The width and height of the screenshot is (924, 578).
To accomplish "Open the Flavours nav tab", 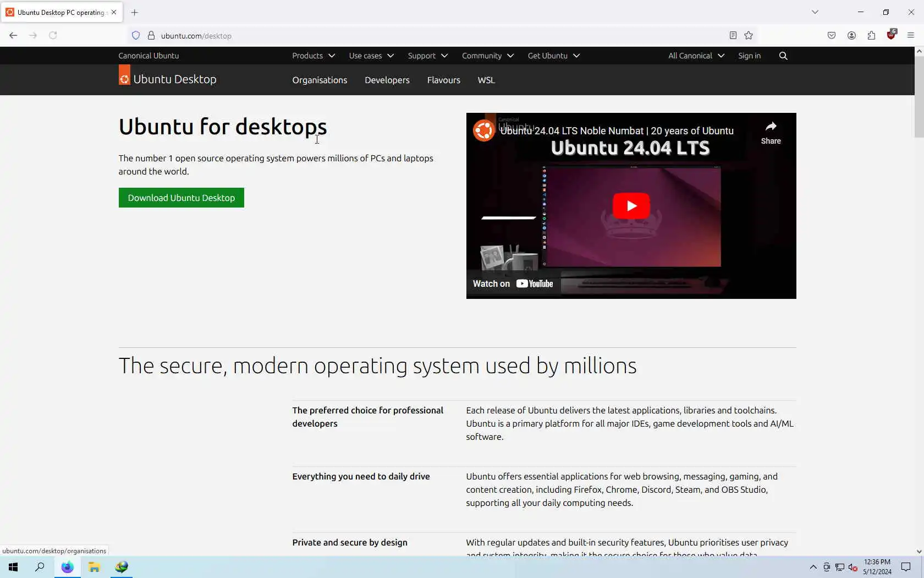I will (x=444, y=80).
